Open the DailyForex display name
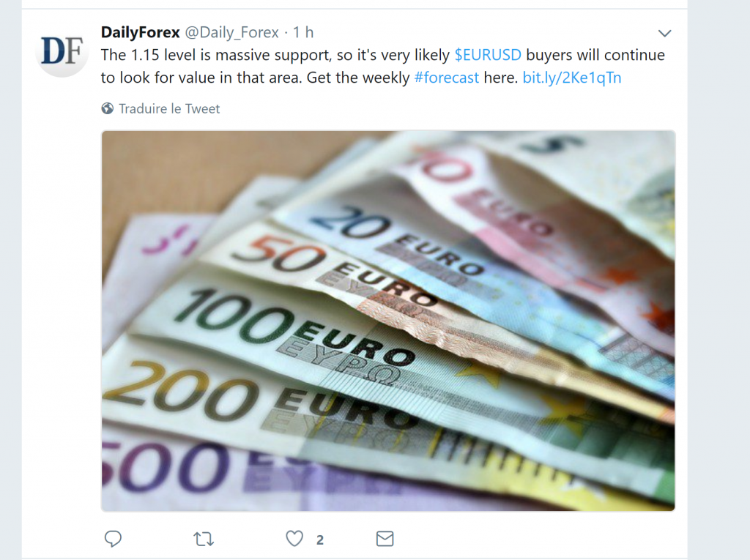The image size is (750, 560). point(140,32)
